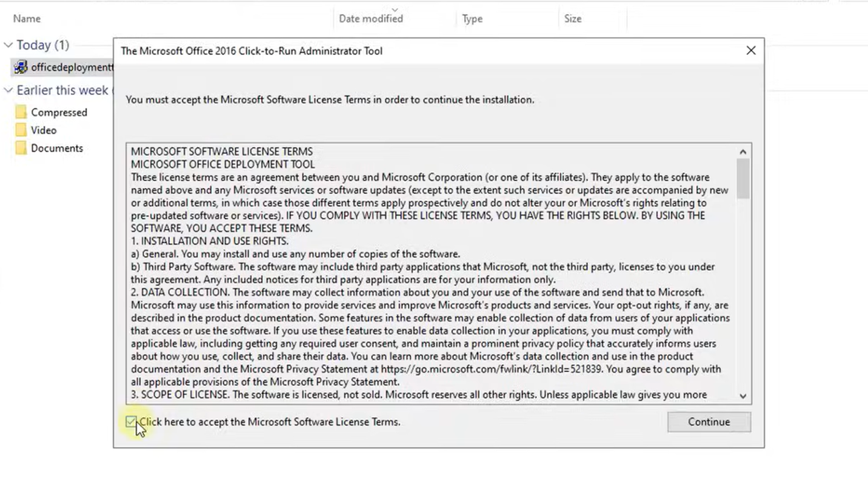
Task: Collapse the Today (1) group chevron
Action: [x=8, y=45]
